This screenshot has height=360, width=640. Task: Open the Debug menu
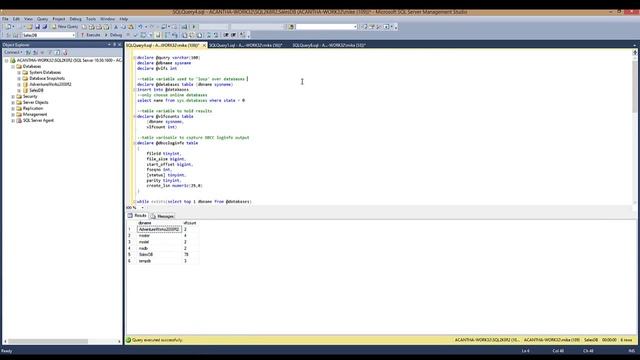pyautogui.click(x=76, y=19)
